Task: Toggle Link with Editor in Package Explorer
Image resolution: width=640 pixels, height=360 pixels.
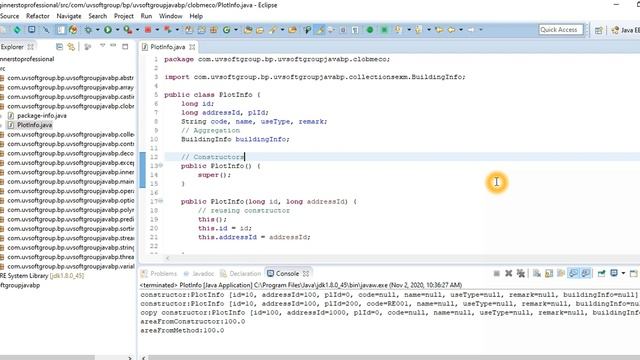Action: tap(71, 47)
